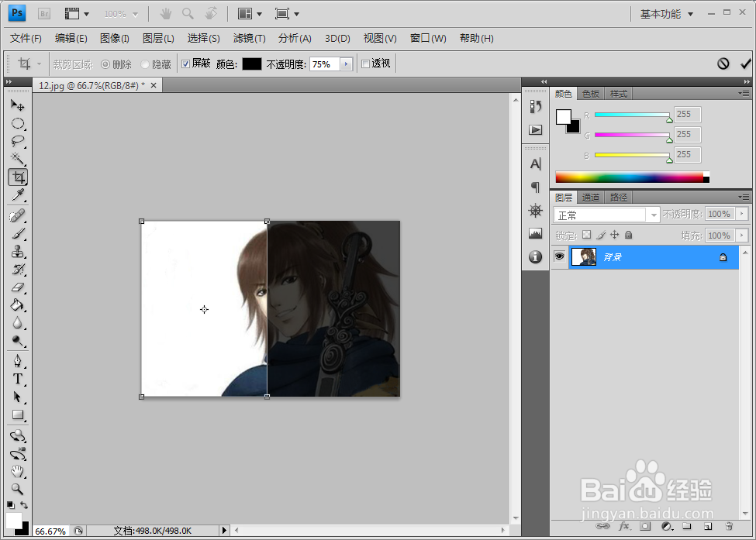Swap foreground and background colors
Viewport: 756px width, 540px height.
point(24,505)
